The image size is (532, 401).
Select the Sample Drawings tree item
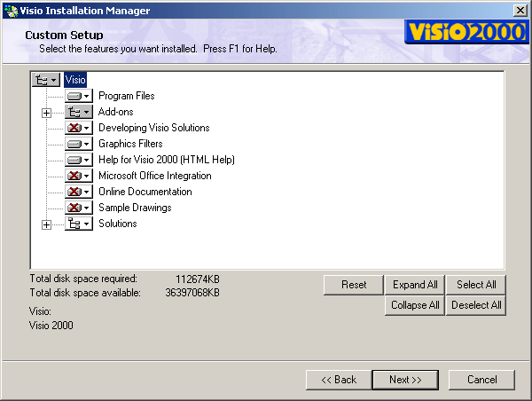(x=135, y=208)
